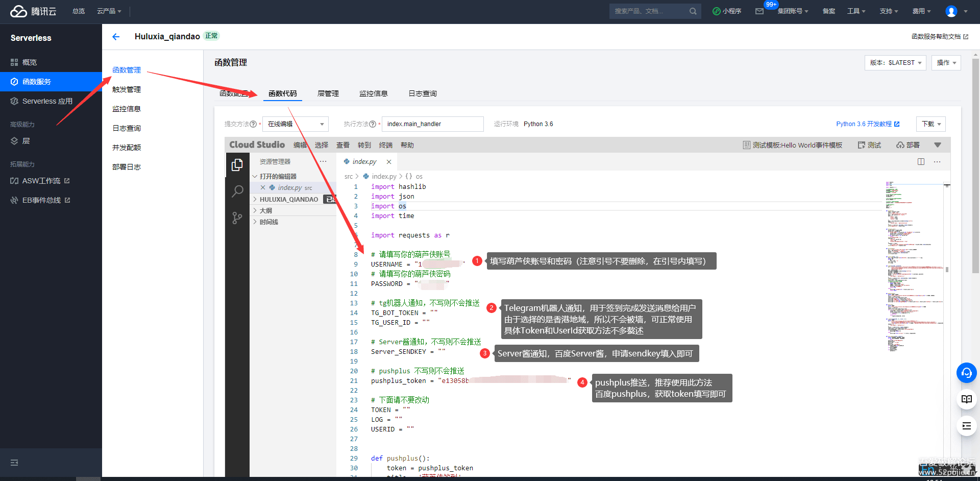Switch to the 监控信息 tab
Viewport: 980px width, 481px height.
click(374, 94)
